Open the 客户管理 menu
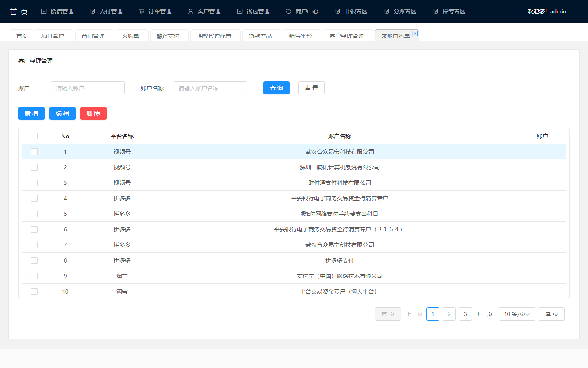The width and height of the screenshot is (588, 368). tap(205, 11)
